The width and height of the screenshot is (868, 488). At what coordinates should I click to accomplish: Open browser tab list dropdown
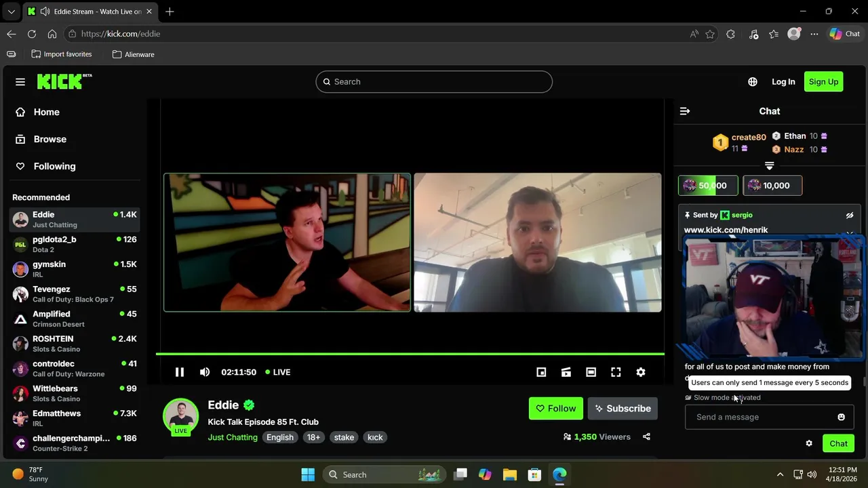pos(11,12)
